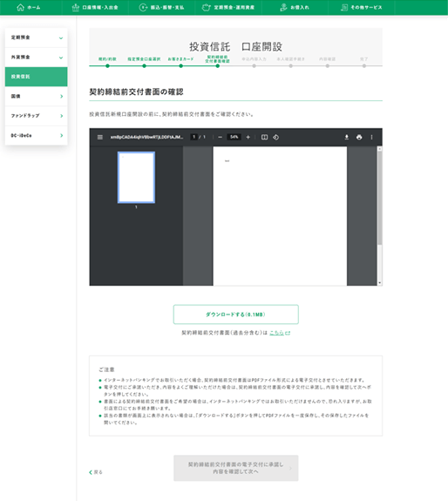Select the page 1 thumbnail in the PDF sidebar
Image resolution: width=448 pixels, height=501 pixels.
(137, 178)
